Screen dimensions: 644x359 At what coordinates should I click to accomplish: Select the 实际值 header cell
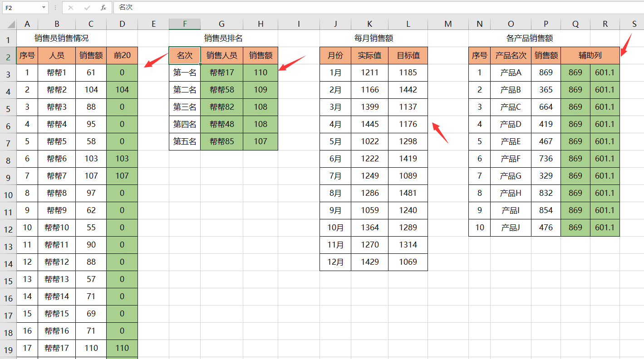pyautogui.click(x=370, y=55)
